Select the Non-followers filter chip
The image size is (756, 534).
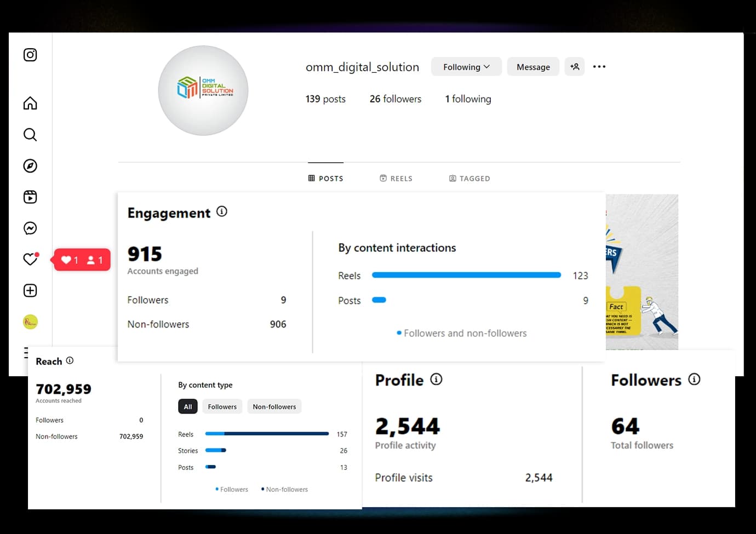(274, 406)
